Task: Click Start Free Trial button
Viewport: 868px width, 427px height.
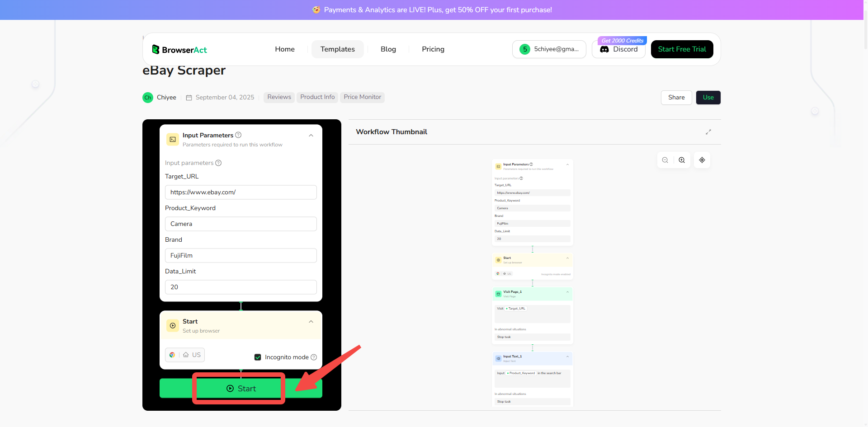Action: 682,49
